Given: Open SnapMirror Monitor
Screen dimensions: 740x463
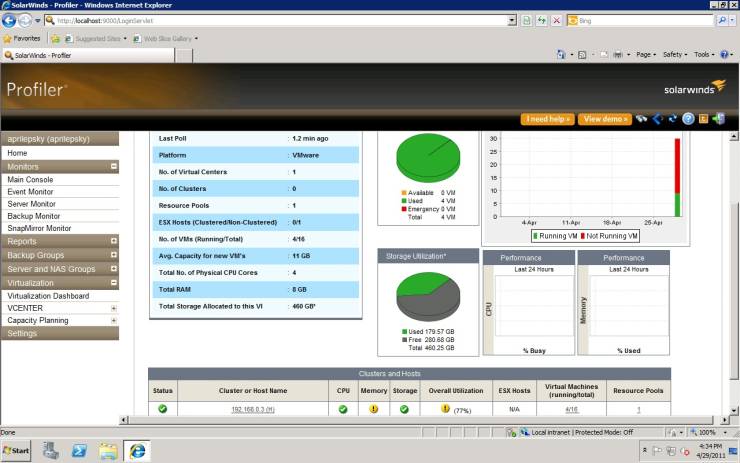Looking at the screenshot, I should click(x=39, y=228).
